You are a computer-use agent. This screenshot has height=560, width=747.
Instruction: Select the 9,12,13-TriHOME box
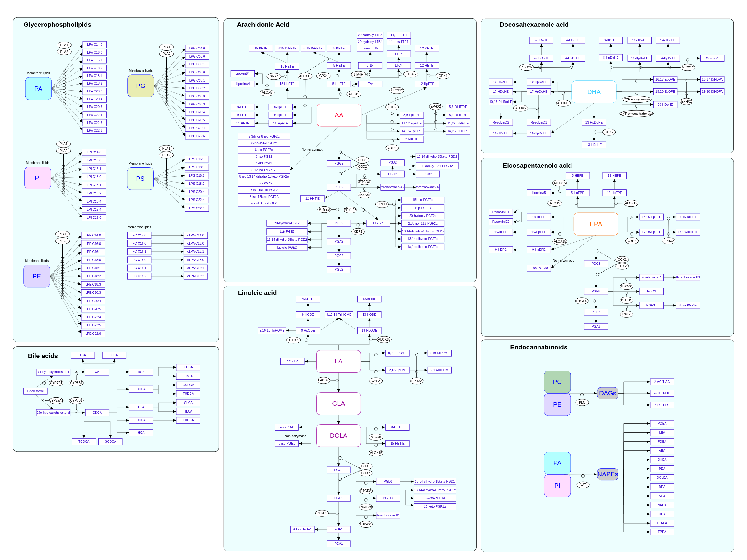click(x=338, y=315)
